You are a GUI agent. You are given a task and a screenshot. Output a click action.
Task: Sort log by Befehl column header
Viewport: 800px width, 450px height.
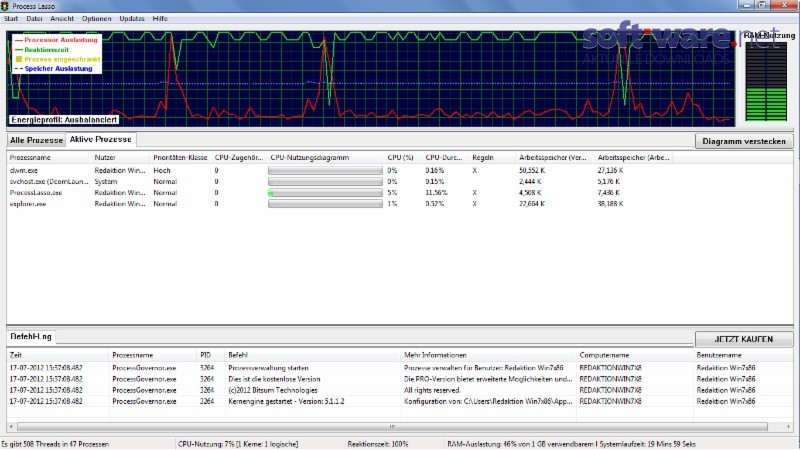coord(313,355)
